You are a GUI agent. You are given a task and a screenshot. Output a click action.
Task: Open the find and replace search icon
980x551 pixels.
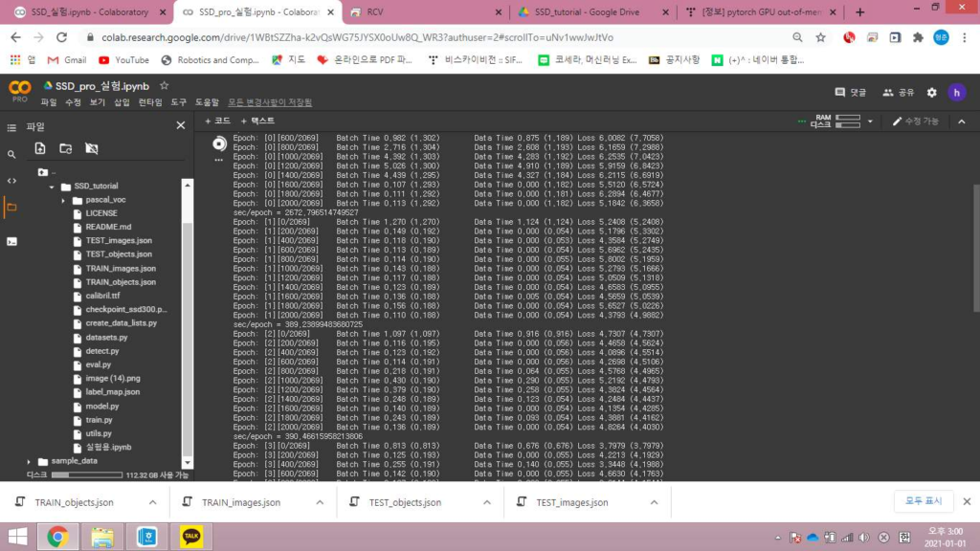tap(11, 154)
